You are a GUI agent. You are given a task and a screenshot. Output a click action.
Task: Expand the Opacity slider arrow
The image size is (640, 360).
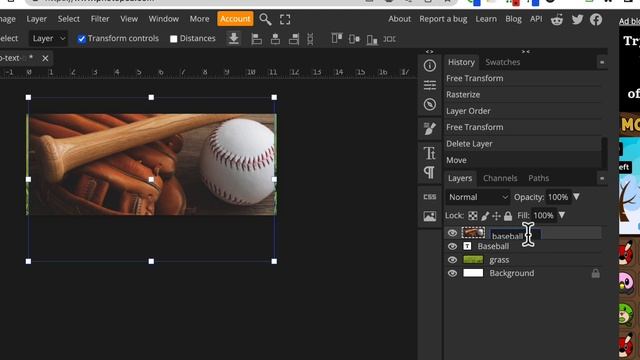[576, 197]
